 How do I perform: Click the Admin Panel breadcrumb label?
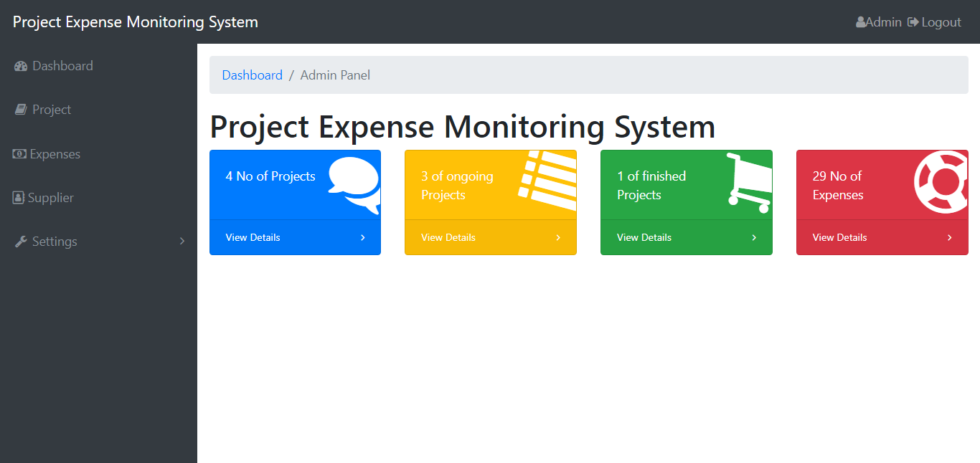coord(335,75)
